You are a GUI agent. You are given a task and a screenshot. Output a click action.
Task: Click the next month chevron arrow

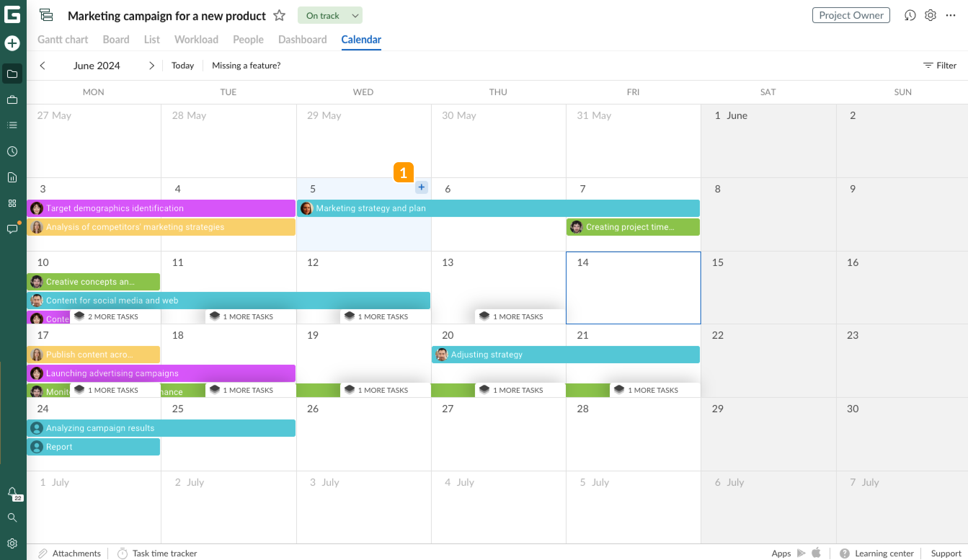(x=152, y=66)
